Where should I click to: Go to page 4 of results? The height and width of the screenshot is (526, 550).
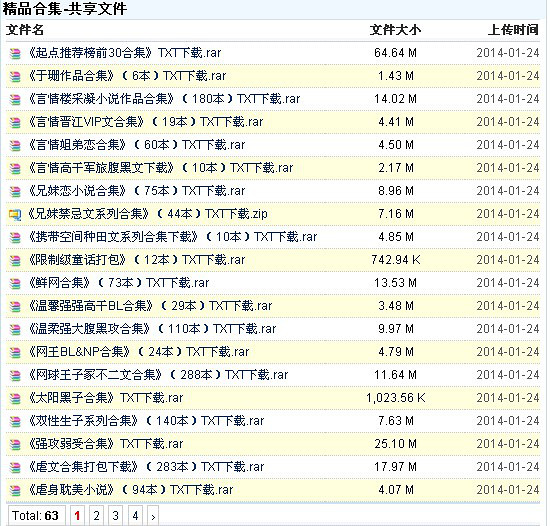(x=135, y=515)
